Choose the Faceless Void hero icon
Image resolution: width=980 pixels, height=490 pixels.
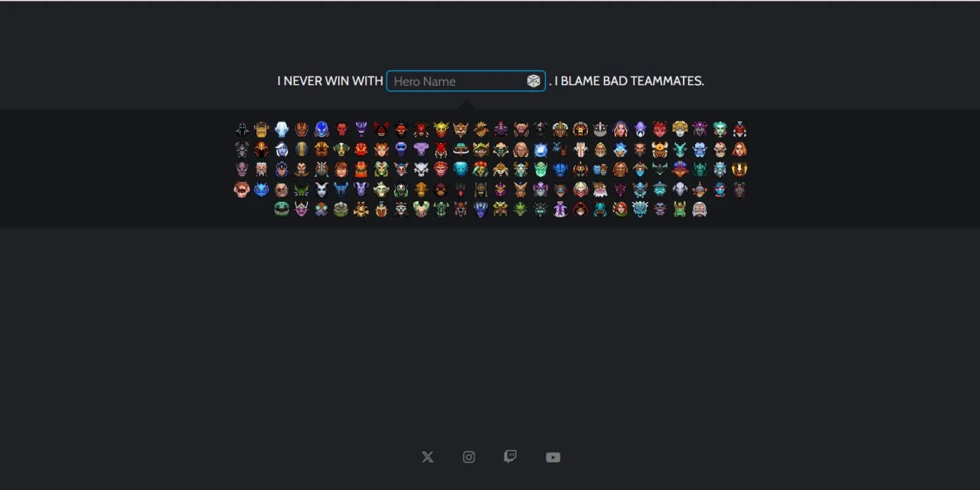pos(421,149)
